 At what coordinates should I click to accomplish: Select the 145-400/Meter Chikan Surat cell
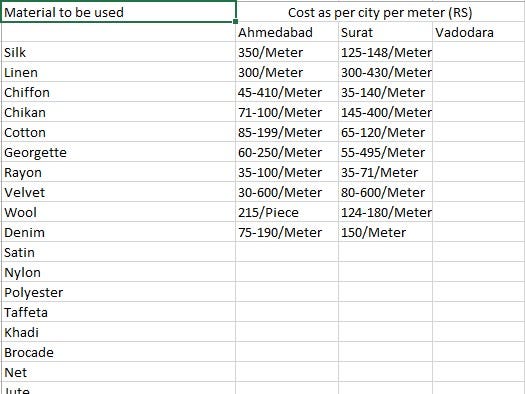coord(385,112)
